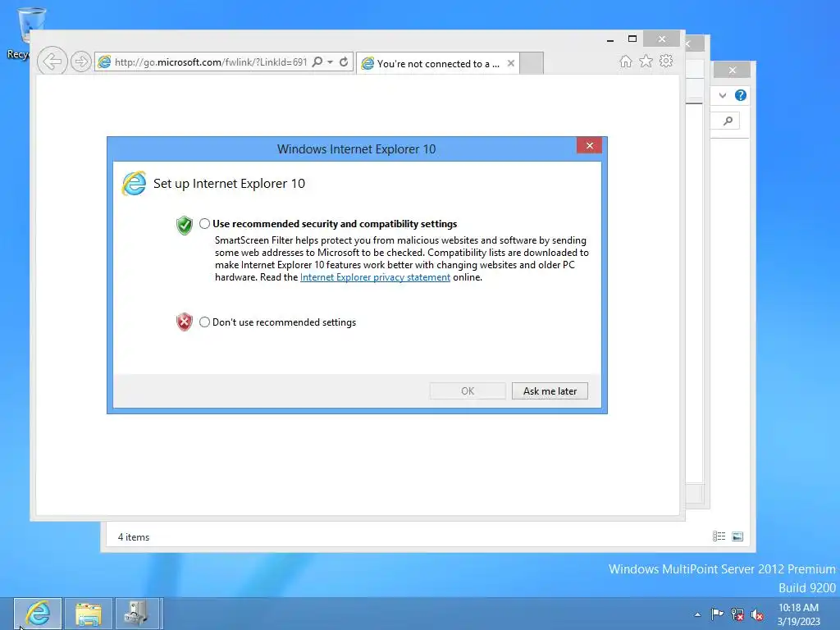Open the Internet Explorer privacy statement link
This screenshot has width=840, height=630.
(375, 277)
